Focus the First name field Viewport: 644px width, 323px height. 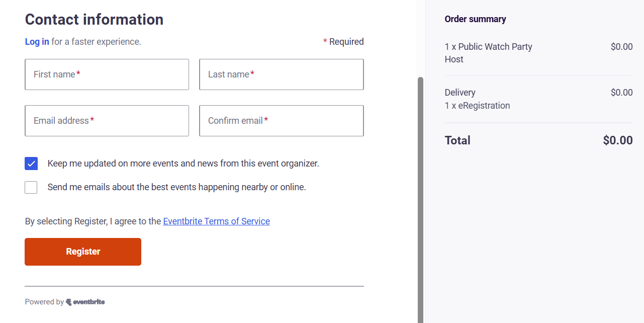[107, 74]
